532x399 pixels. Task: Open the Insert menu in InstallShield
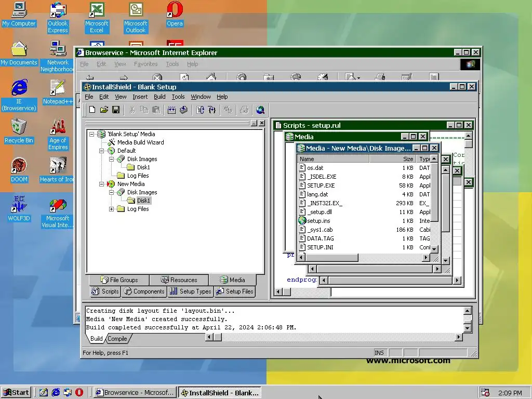pyautogui.click(x=140, y=97)
